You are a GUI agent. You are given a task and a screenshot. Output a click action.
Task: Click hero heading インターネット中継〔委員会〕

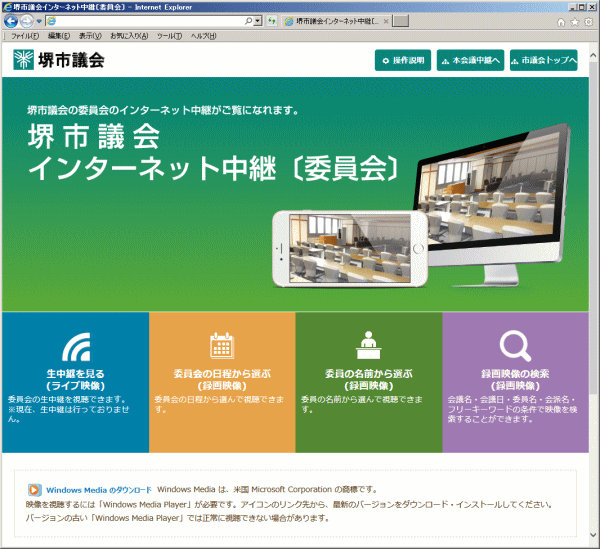coord(214,168)
